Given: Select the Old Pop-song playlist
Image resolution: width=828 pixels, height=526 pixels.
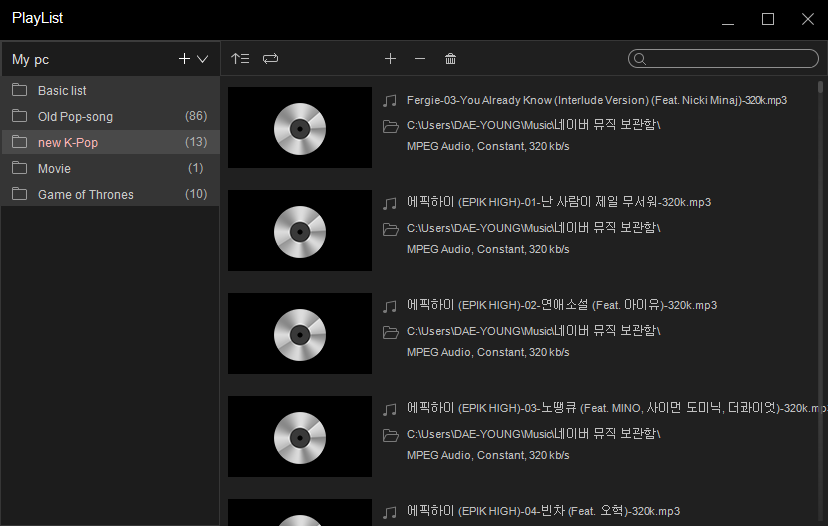Looking at the screenshot, I should tap(75, 117).
